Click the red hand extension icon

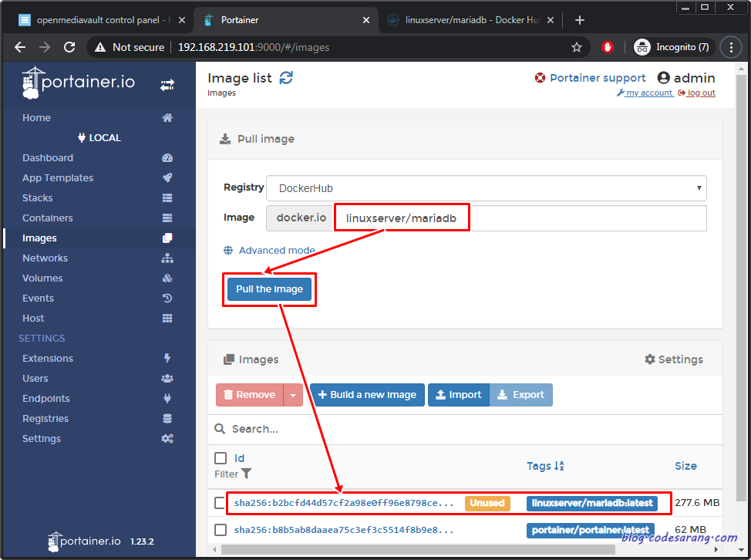[x=608, y=47]
